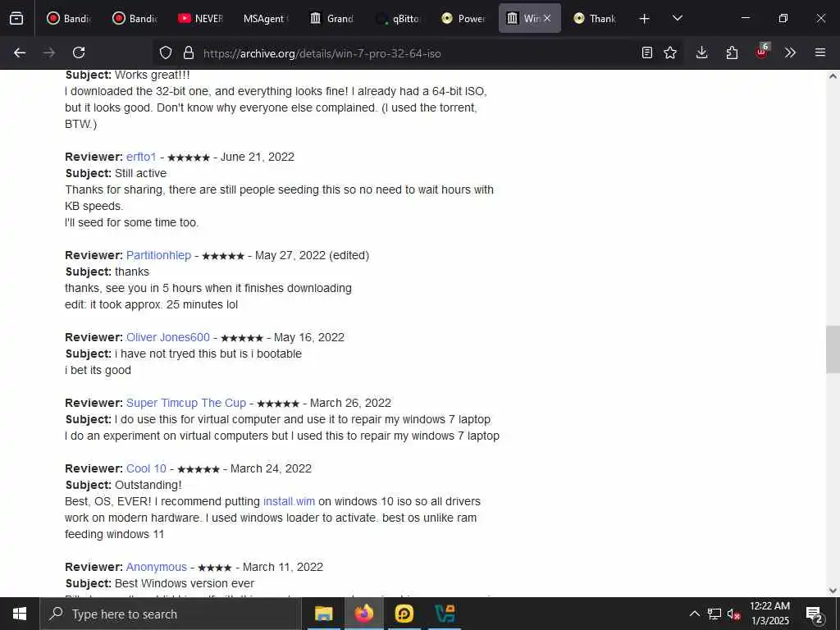
Task: Switch to the qBittorrent tab
Action: point(398,18)
